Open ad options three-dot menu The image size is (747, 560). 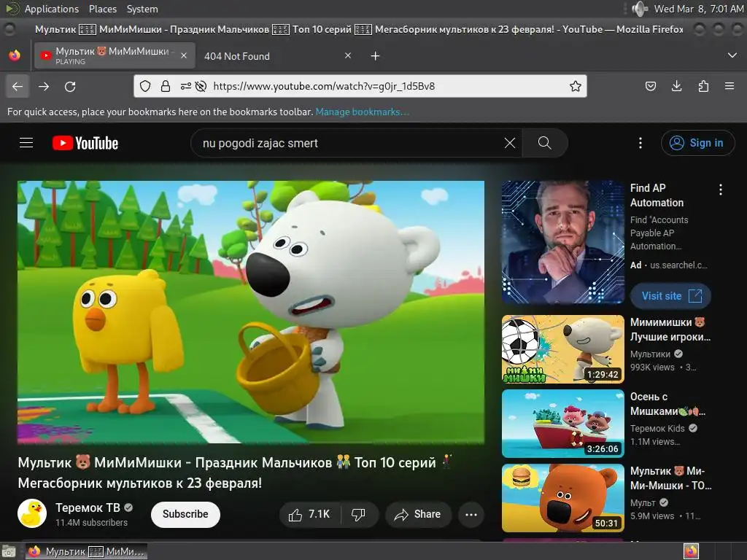[720, 190]
